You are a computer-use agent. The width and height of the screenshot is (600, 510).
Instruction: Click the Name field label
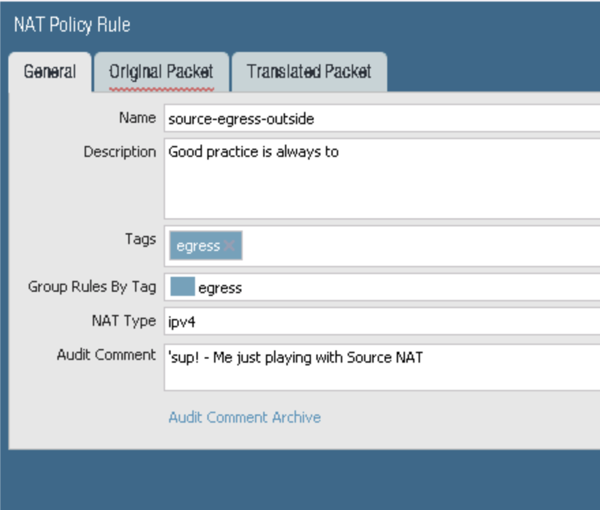tap(137, 118)
